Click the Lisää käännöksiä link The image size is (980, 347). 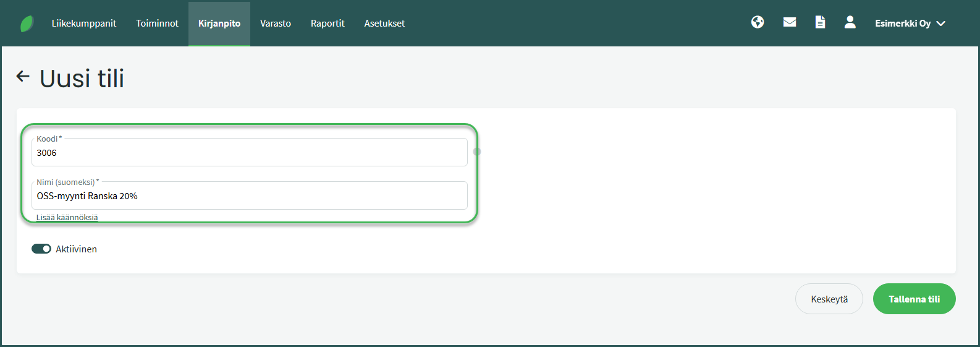point(67,217)
